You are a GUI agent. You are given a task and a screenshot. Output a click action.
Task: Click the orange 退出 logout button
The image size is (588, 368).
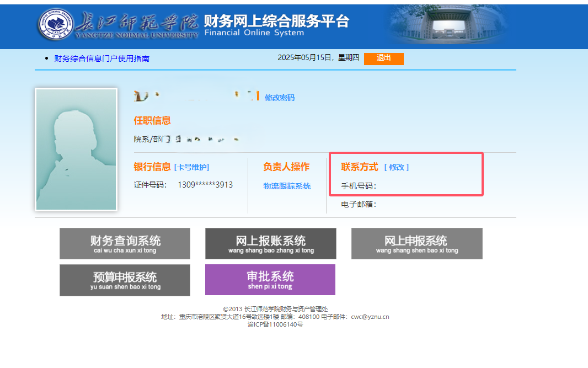coord(383,58)
